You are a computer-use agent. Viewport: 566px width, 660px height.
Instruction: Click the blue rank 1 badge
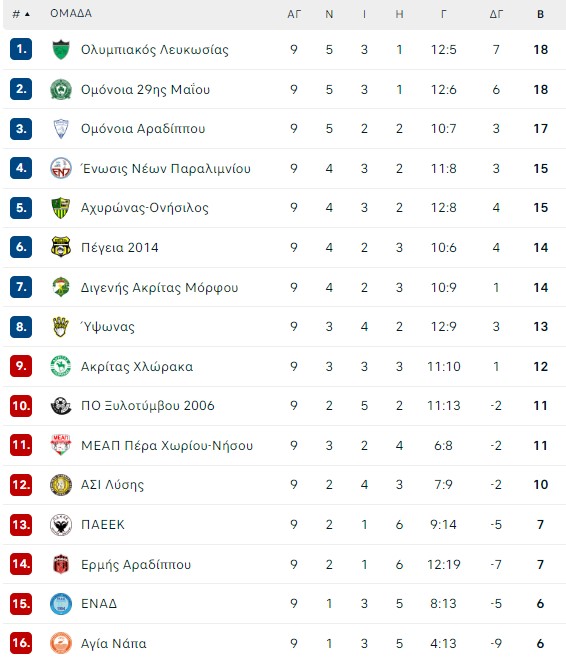(21, 49)
